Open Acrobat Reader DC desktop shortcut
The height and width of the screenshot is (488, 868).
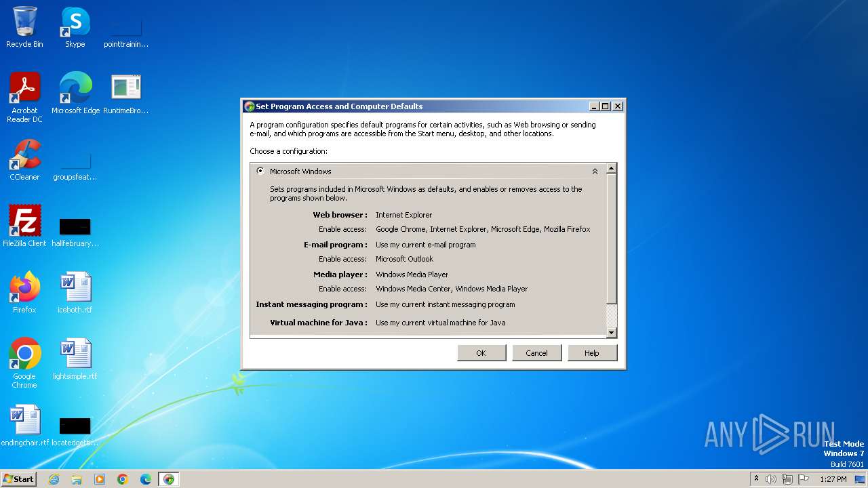tap(24, 97)
